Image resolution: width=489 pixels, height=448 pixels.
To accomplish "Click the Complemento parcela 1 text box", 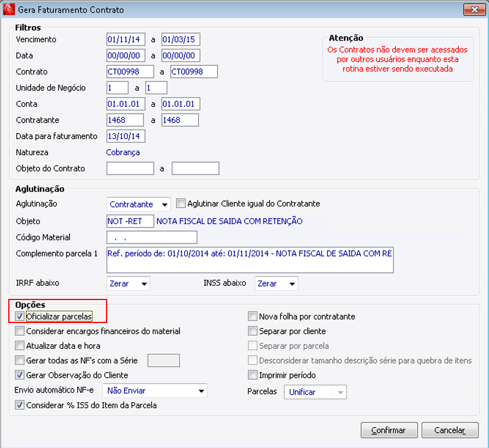I will click(x=250, y=260).
